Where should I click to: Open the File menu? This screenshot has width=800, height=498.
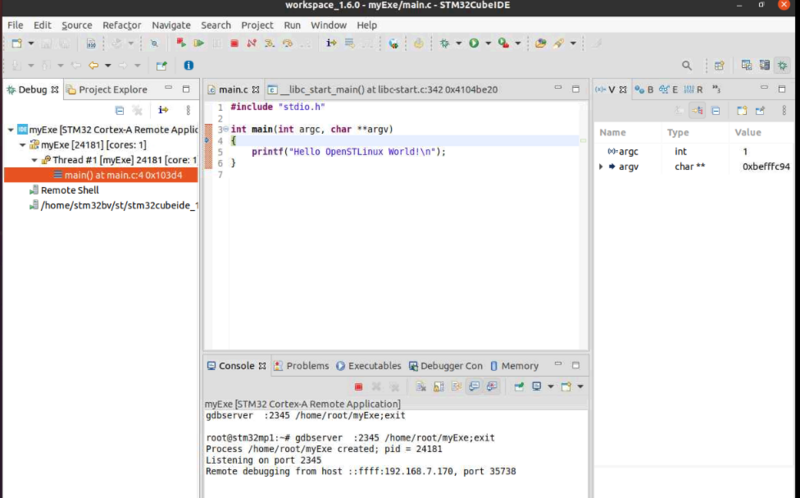click(x=15, y=25)
